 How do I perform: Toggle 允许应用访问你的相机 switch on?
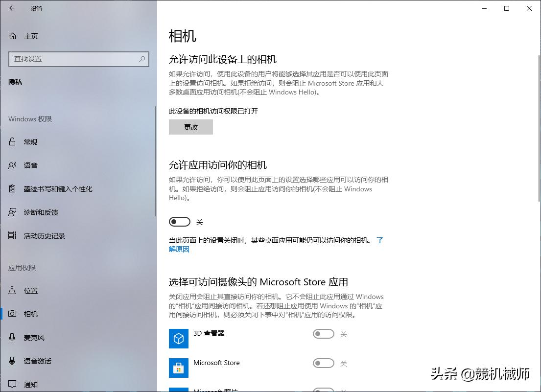pos(179,221)
